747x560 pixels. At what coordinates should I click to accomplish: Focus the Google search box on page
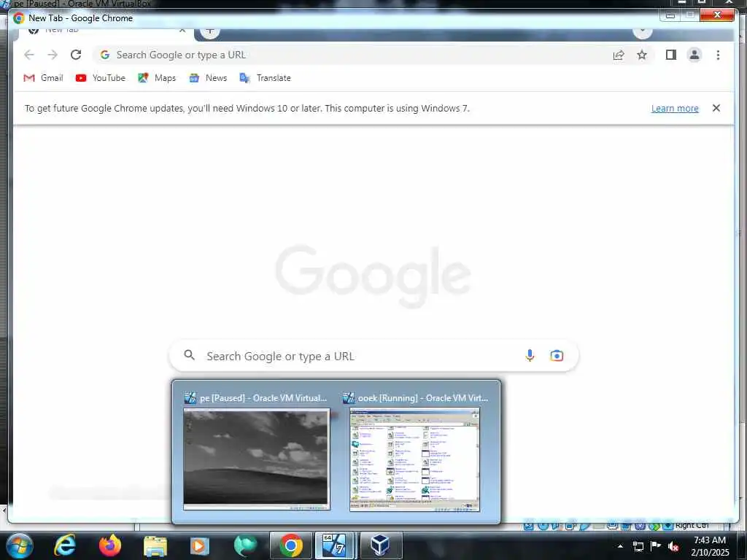(374, 356)
